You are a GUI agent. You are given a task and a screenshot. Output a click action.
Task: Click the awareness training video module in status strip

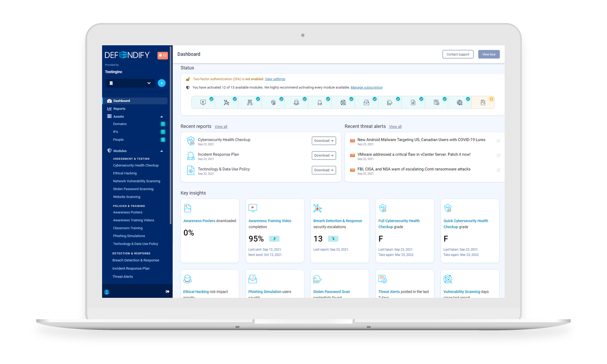[203, 102]
